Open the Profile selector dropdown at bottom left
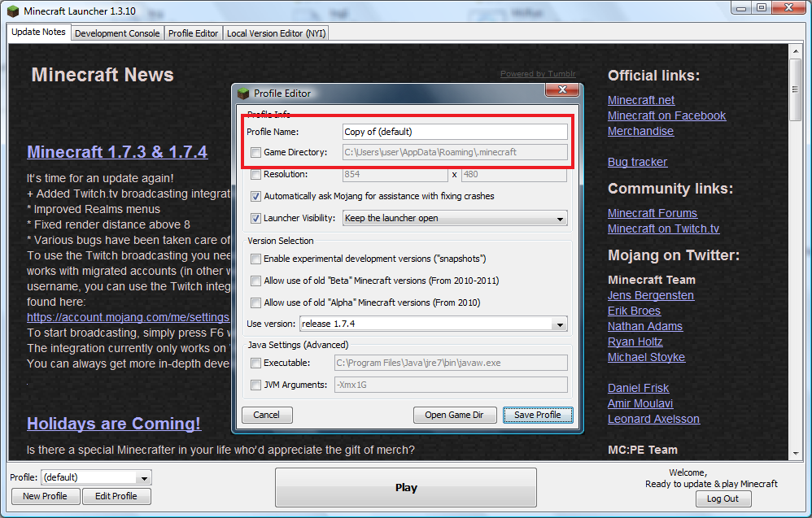This screenshot has width=812, height=518. (96, 477)
